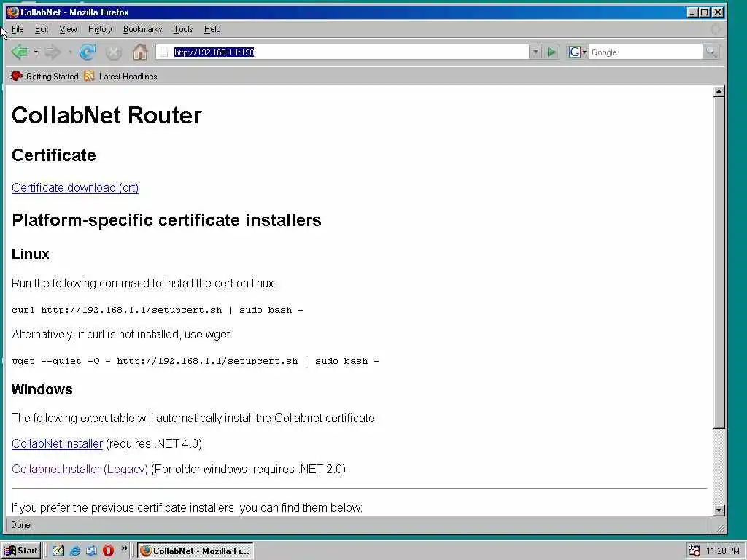Click the curl setupcert.sh command text
The width and height of the screenshot is (747, 560).
click(x=158, y=310)
